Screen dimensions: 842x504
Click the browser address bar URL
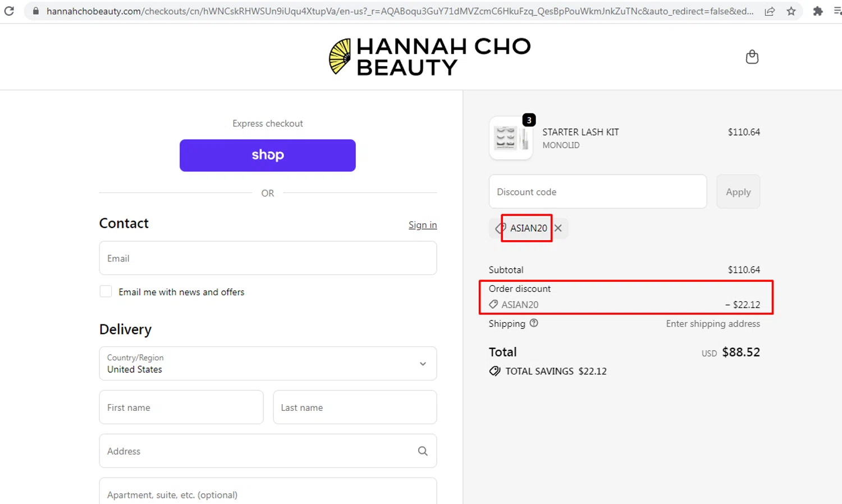point(400,11)
